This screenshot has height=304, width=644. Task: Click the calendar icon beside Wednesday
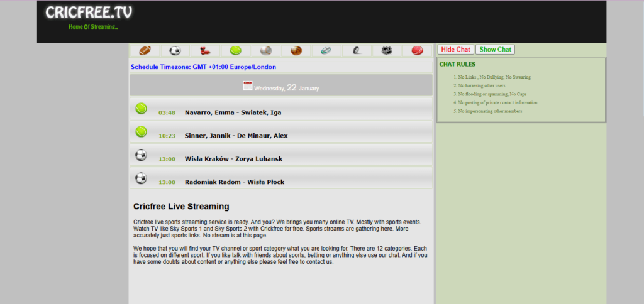[x=248, y=86]
